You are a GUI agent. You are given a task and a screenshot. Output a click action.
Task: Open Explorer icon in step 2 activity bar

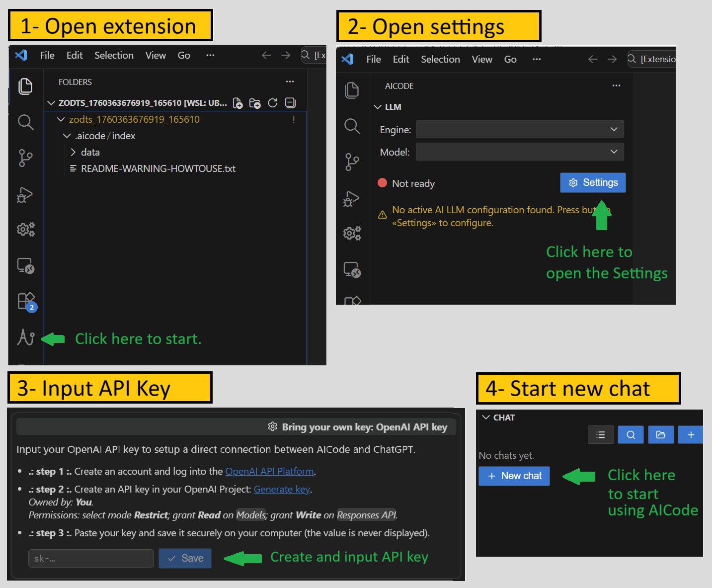tap(352, 90)
